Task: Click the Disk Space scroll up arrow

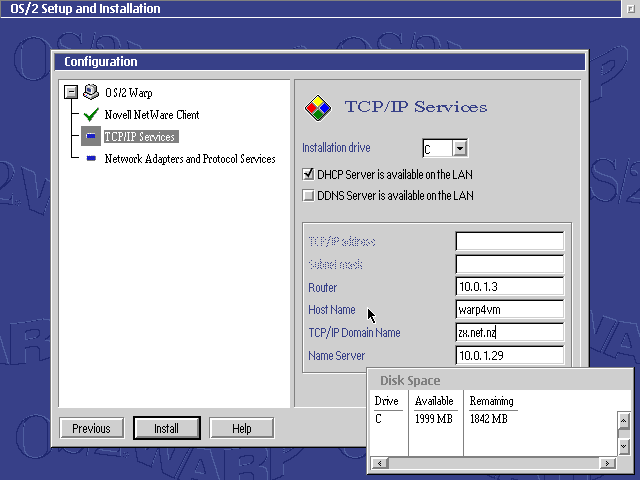Action: [x=623, y=420]
